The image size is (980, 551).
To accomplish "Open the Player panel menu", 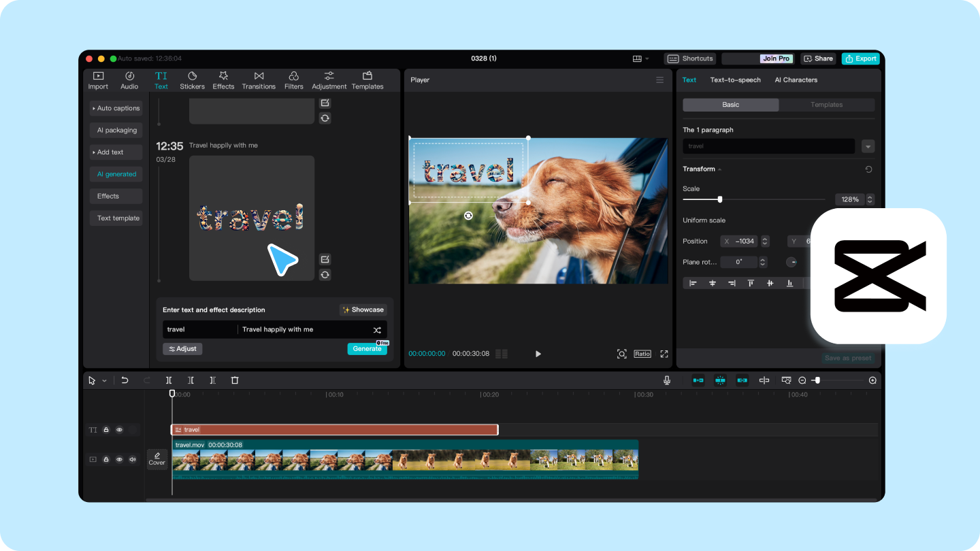I will tap(659, 80).
